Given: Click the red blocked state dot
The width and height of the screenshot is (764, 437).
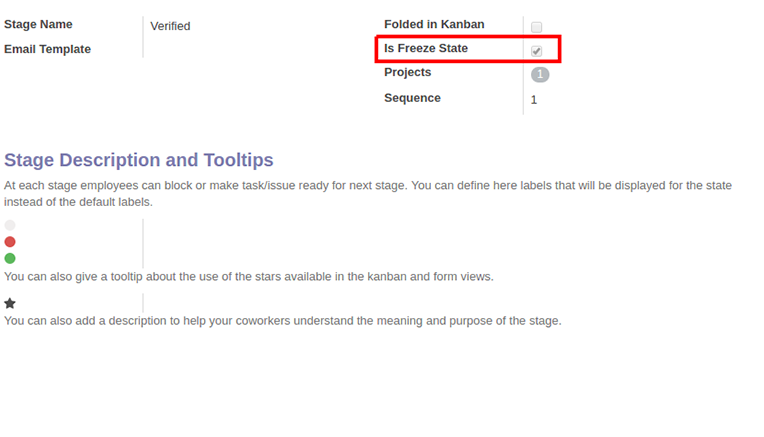Looking at the screenshot, I should (x=10, y=242).
